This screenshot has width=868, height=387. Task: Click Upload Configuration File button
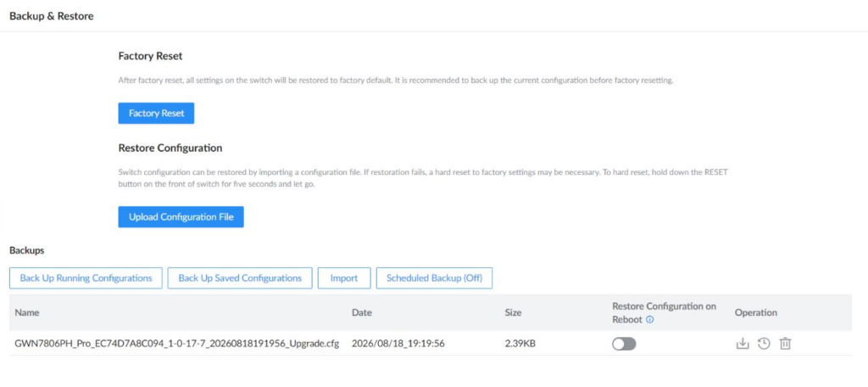pyautogui.click(x=181, y=216)
